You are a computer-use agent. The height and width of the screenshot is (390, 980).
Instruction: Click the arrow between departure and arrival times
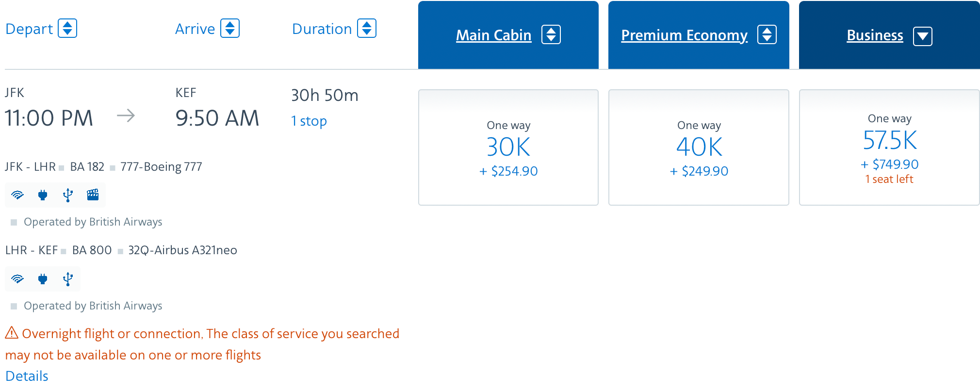click(126, 115)
